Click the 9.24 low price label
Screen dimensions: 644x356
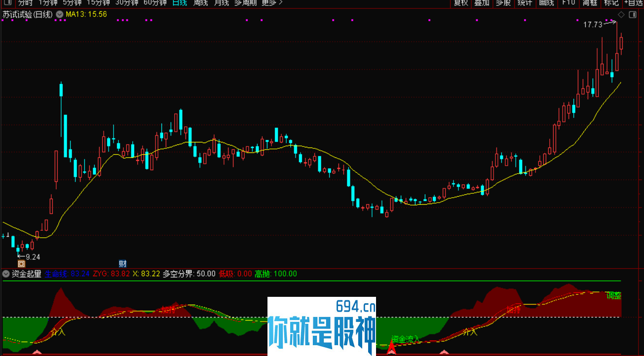[33, 257]
